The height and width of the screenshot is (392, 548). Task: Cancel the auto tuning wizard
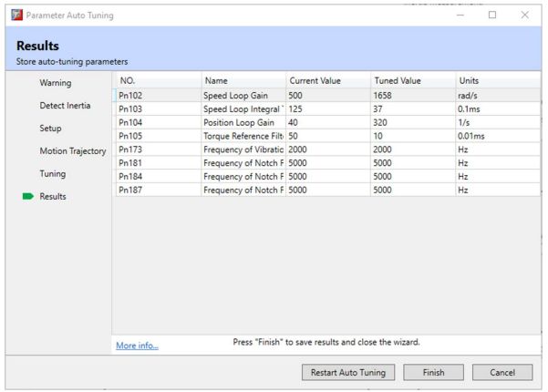coord(502,373)
